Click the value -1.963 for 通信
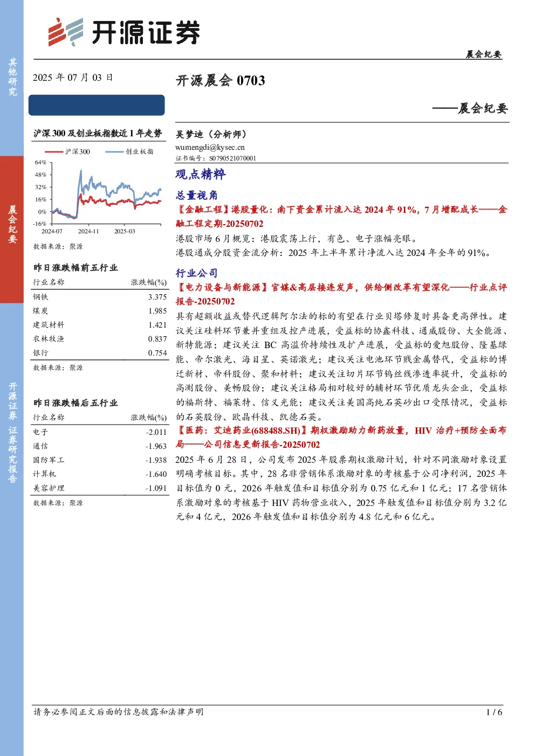Image resolution: width=535 pixels, height=756 pixels. click(x=156, y=446)
